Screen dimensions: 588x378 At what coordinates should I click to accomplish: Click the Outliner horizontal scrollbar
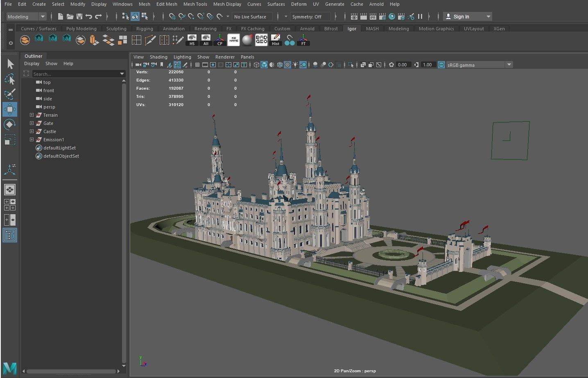[71, 371]
